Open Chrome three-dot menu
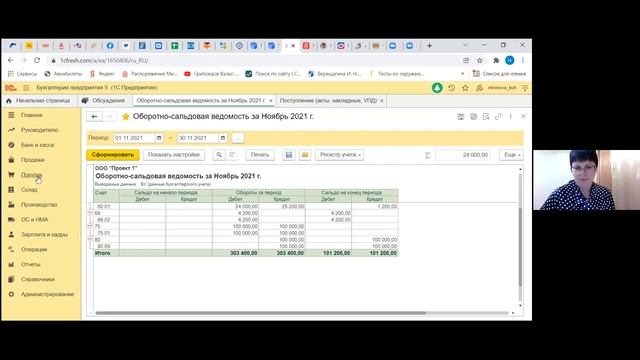The width and height of the screenshot is (640, 360). pos(523,60)
